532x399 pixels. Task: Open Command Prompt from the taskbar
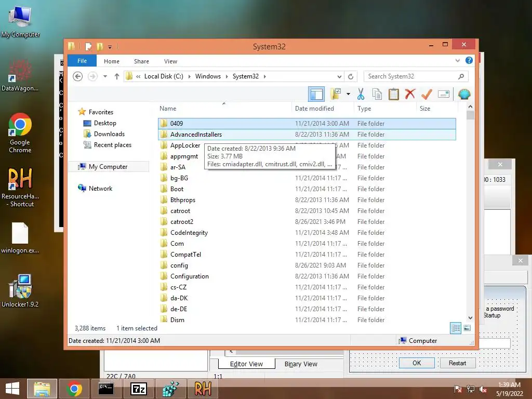(106, 389)
